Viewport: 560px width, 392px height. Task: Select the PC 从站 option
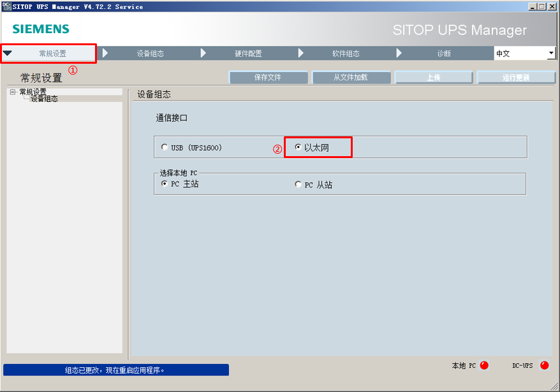coord(298,184)
